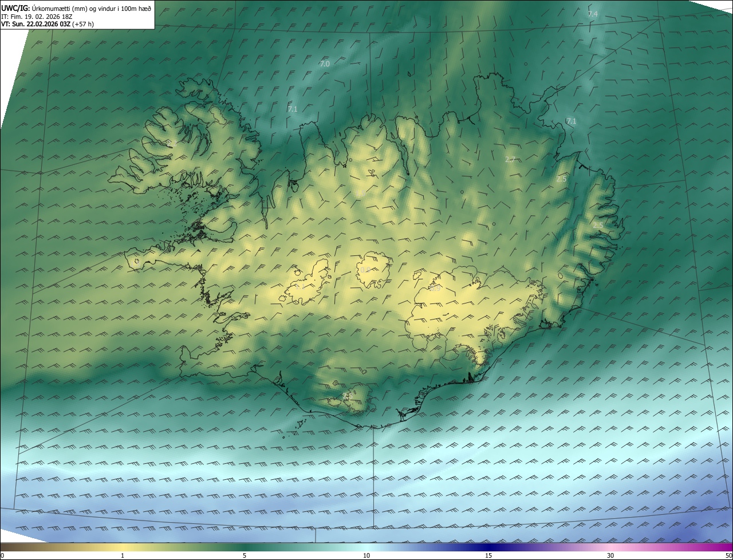Click the title text 'UWC/IG: Úrkomumætti (mm) og vindur'
Screen dimensions: 733x560
[x=59, y=8]
